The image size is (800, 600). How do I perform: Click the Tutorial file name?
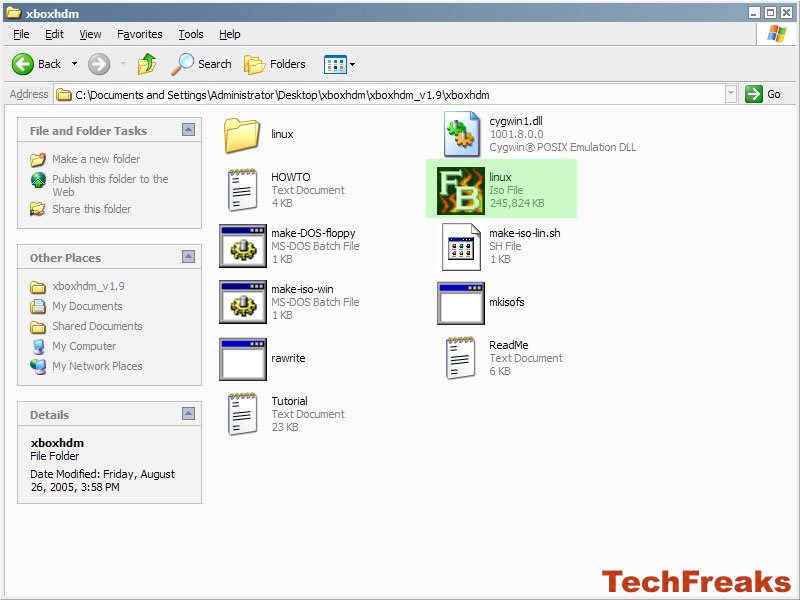click(289, 401)
